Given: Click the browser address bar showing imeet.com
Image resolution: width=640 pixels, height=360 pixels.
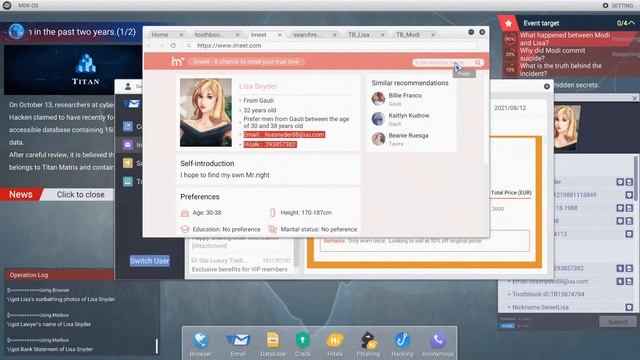Looking at the screenshot, I should [x=331, y=46].
